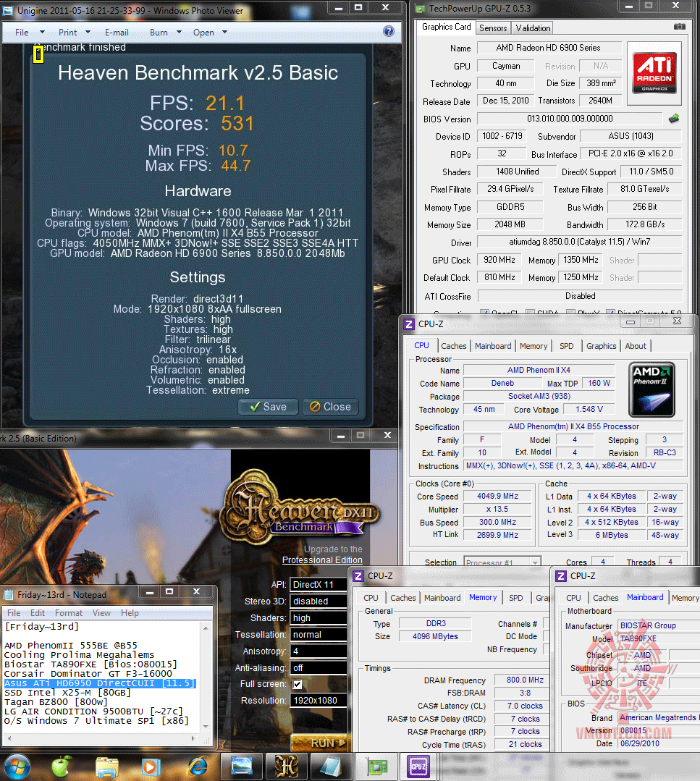Click the title icon of the CPU-Z Mainboard window

coord(561,576)
